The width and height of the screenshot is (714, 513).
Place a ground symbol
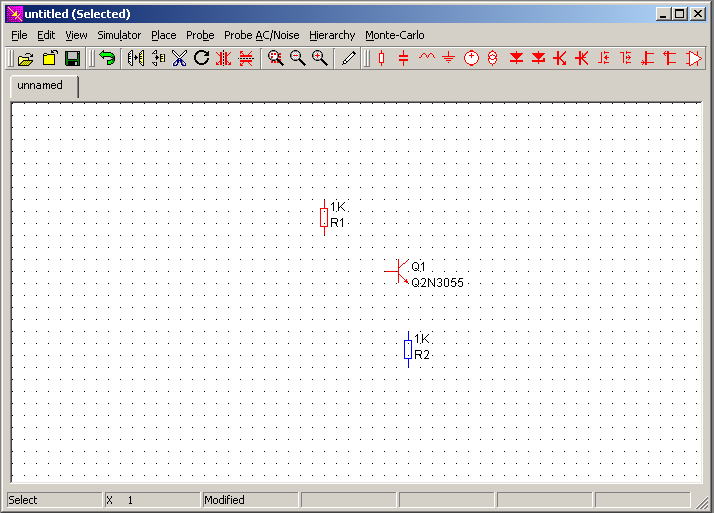click(x=449, y=58)
